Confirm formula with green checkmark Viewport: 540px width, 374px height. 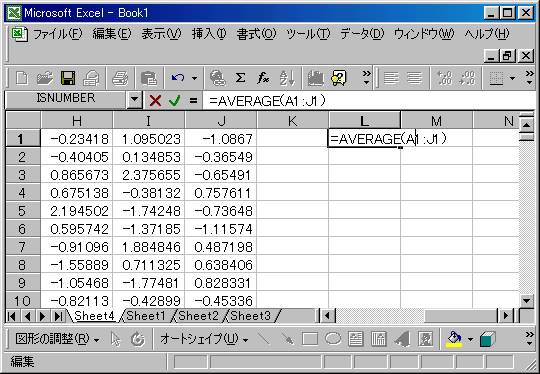point(175,101)
